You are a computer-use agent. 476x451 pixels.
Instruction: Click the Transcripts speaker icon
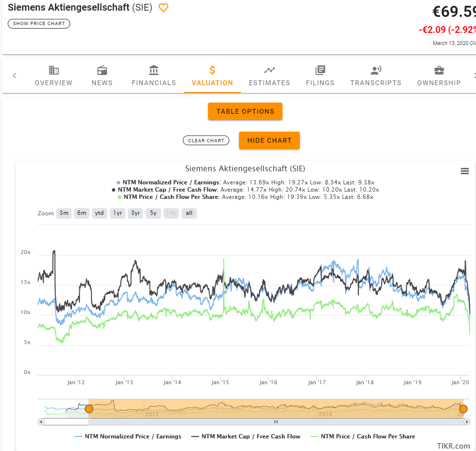[x=376, y=69]
